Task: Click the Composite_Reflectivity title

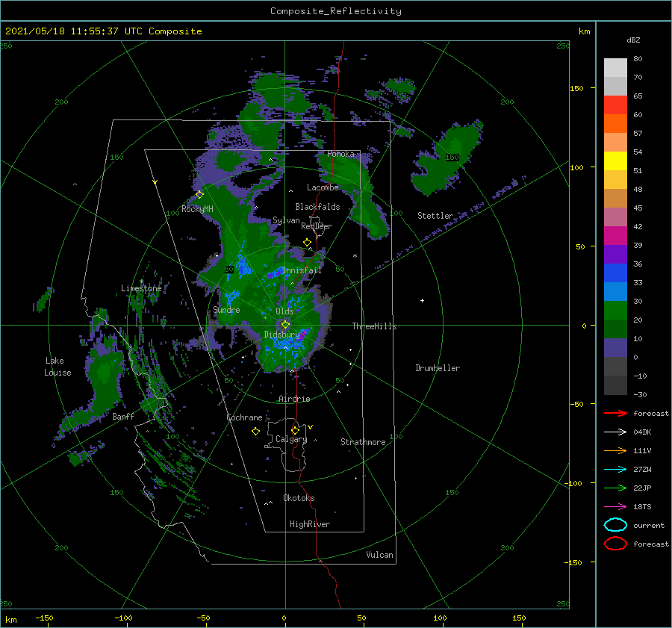Action: pos(336,11)
